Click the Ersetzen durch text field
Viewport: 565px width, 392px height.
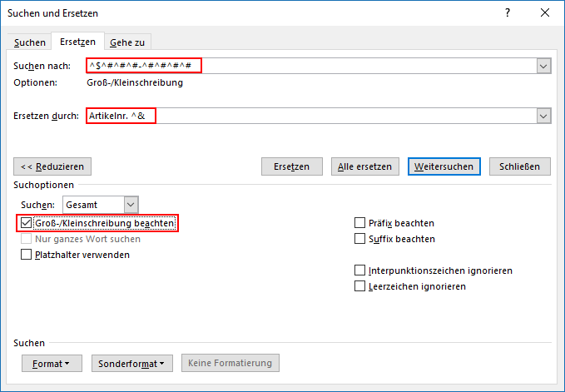(311, 116)
